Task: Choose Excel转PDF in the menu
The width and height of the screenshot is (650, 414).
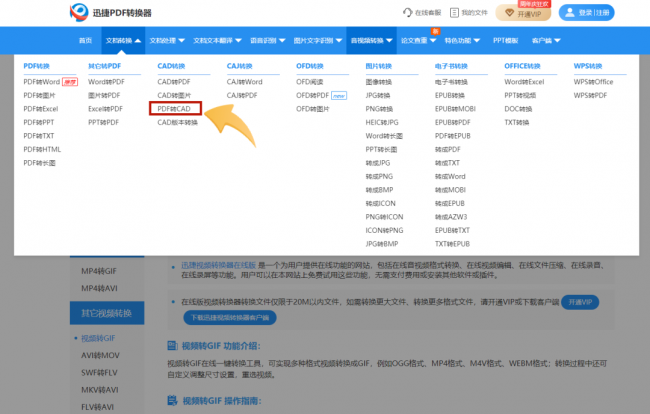Action: [105, 109]
